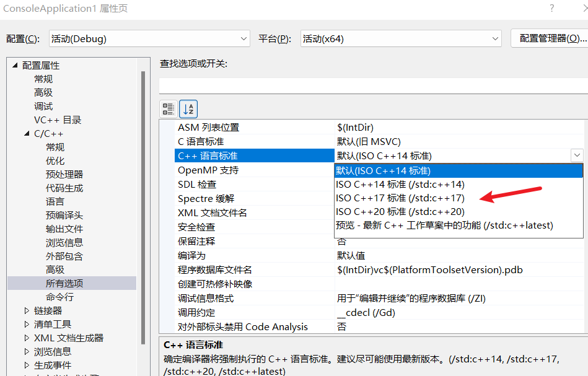Collapse the 配置属性 (Configuration Properties) root node
588x376 pixels.
coord(15,65)
